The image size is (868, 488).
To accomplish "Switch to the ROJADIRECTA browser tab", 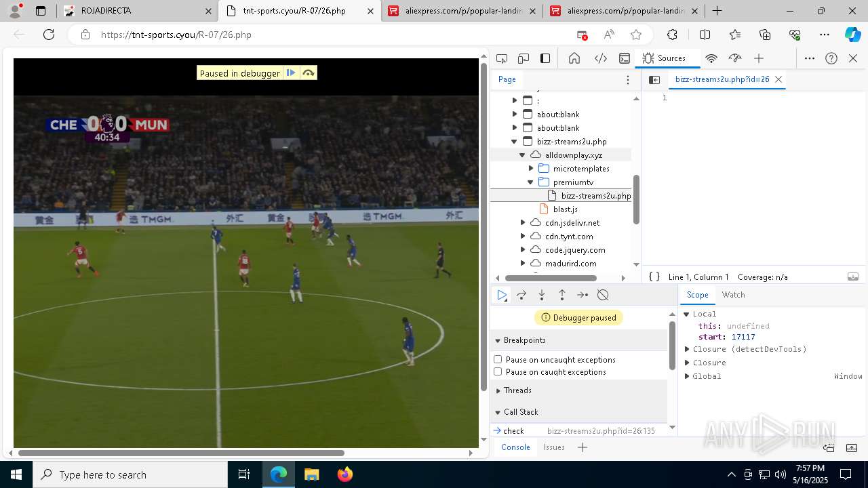I will pyautogui.click(x=138, y=11).
